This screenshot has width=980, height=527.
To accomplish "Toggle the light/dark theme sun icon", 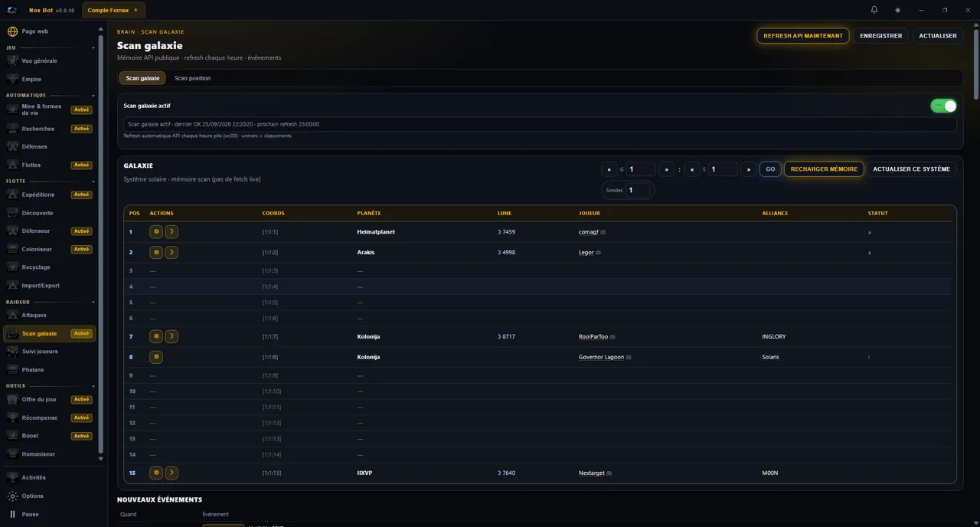I will 897,10.
